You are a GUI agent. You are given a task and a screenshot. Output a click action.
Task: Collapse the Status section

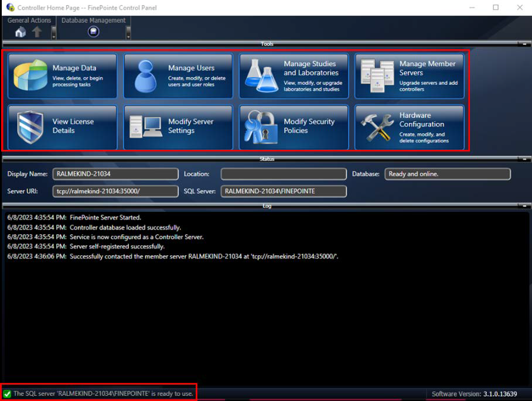click(x=524, y=159)
